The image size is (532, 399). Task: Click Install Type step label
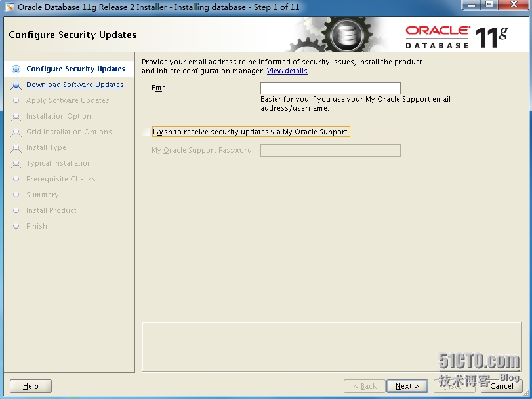pos(46,147)
